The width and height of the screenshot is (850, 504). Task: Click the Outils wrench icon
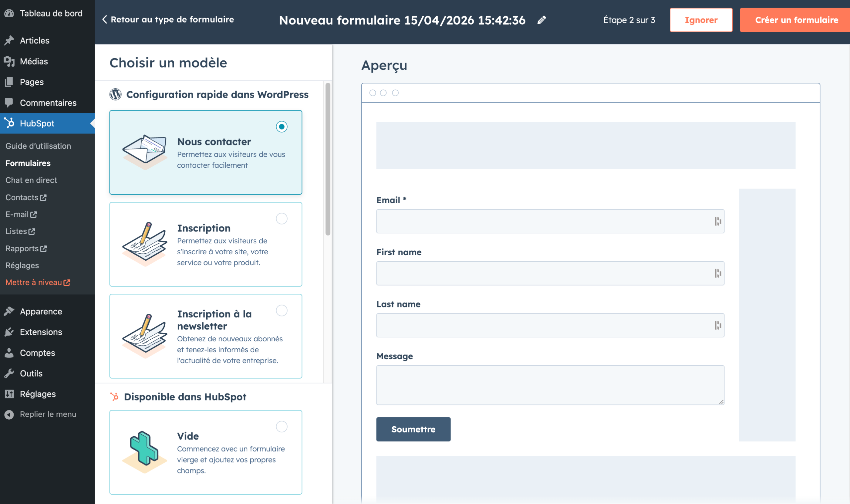point(9,373)
